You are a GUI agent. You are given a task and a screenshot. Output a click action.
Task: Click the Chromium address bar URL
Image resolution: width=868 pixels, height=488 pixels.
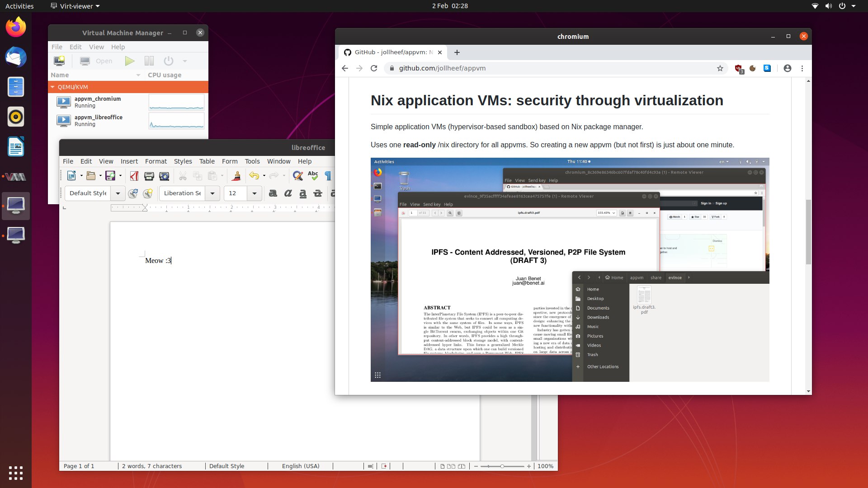click(x=442, y=68)
